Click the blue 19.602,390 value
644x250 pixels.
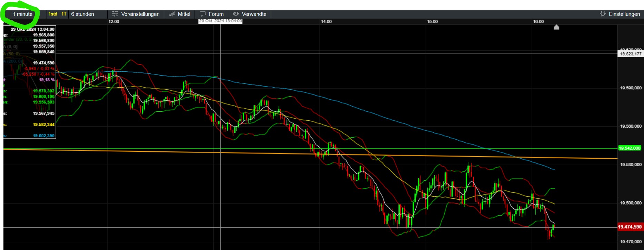tap(43, 136)
